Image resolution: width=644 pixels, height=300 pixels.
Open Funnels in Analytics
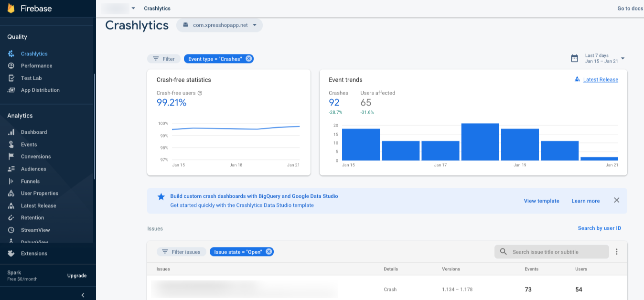point(30,182)
